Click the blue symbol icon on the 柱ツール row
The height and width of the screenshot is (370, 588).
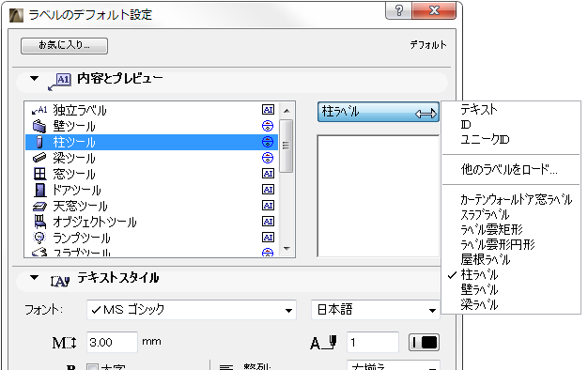(268, 142)
